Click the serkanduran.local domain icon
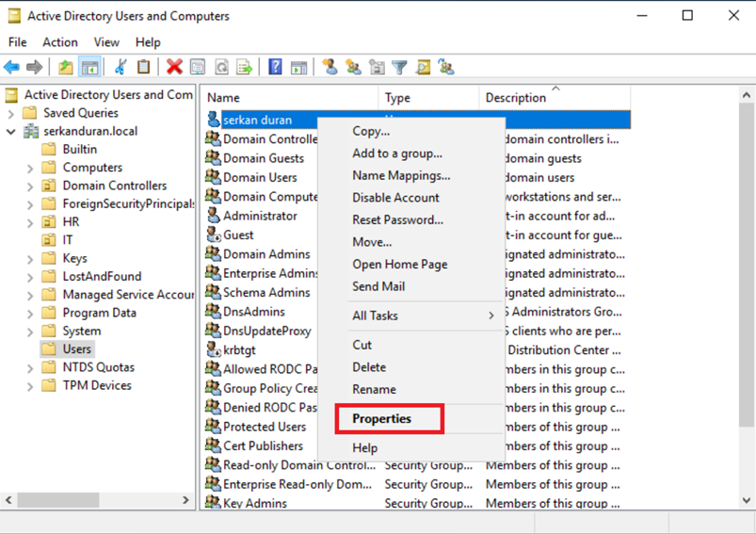This screenshot has width=756, height=534. point(31,131)
